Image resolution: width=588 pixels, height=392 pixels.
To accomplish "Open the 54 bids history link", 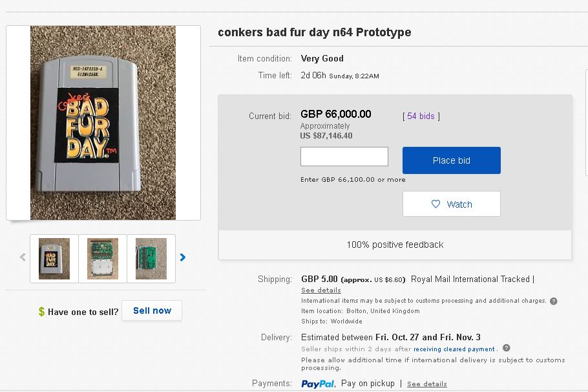I will pyautogui.click(x=421, y=116).
